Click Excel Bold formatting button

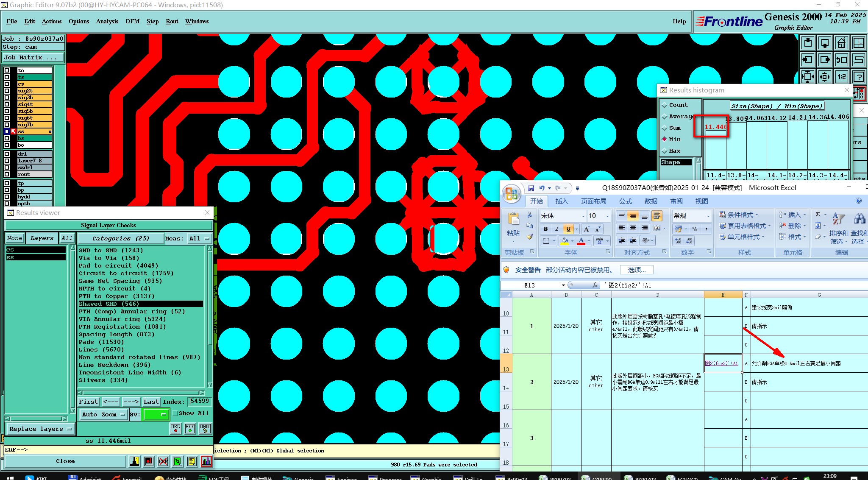click(545, 229)
